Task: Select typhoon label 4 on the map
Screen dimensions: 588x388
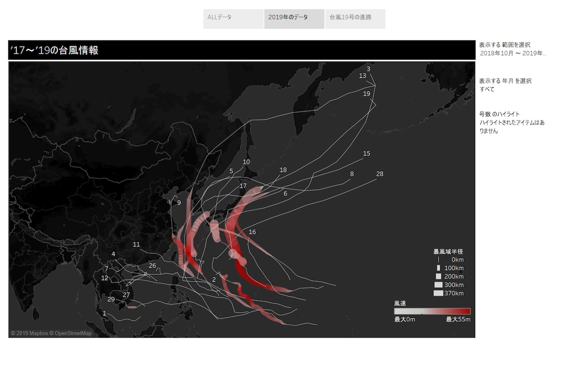Action: 113,254
